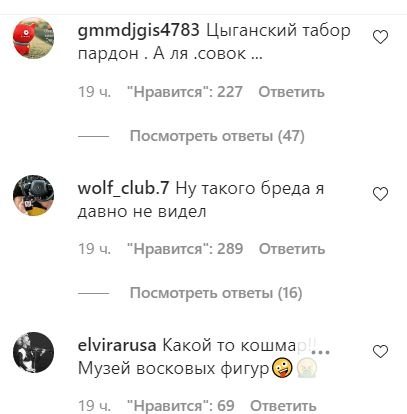This screenshot has height=414, width=407.
Task: View the 227 likes on first comment
Action: tap(185, 92)
